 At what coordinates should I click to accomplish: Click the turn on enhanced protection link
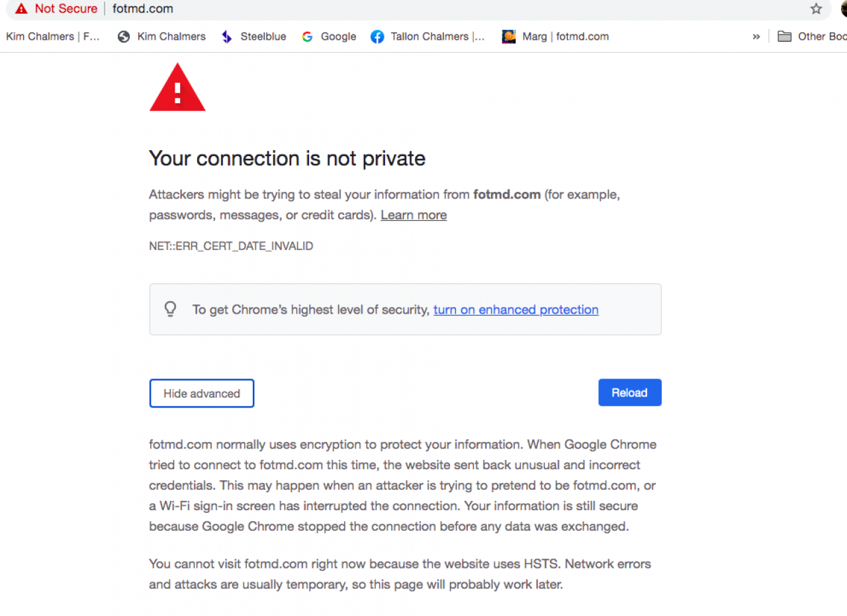tap(515, 310)
